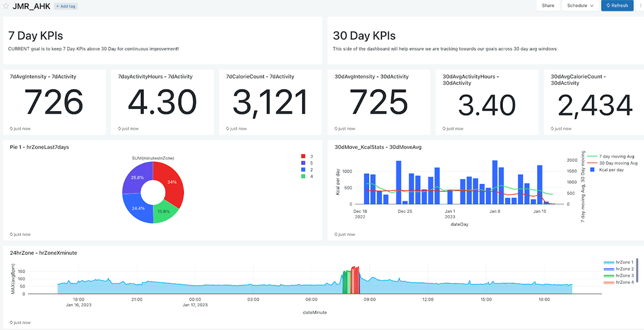Toggle Kcal per day bars in legend

pyautogui.click(x=610, y=169)
